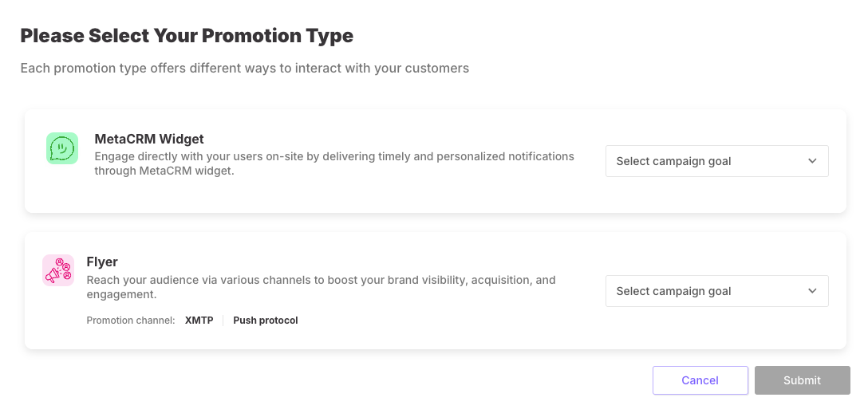The height and width of the screenshot is (417, 868).
Task: Click empty space below MetaCRM Widget description
Action: click(319, 195)
